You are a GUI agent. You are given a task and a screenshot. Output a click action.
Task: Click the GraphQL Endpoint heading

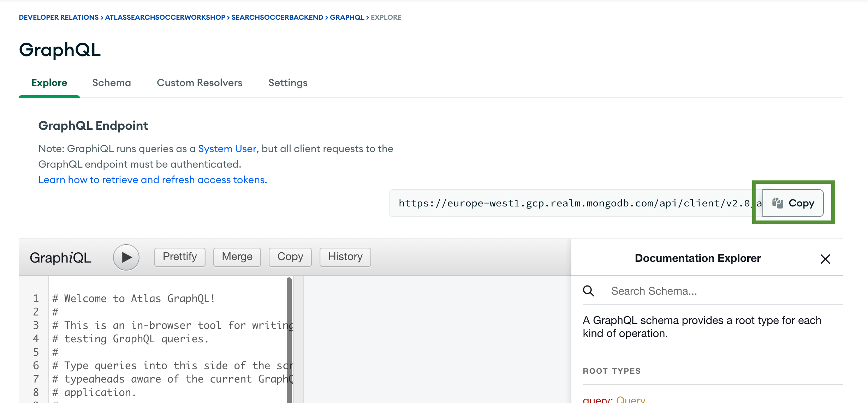coord(93,126)
